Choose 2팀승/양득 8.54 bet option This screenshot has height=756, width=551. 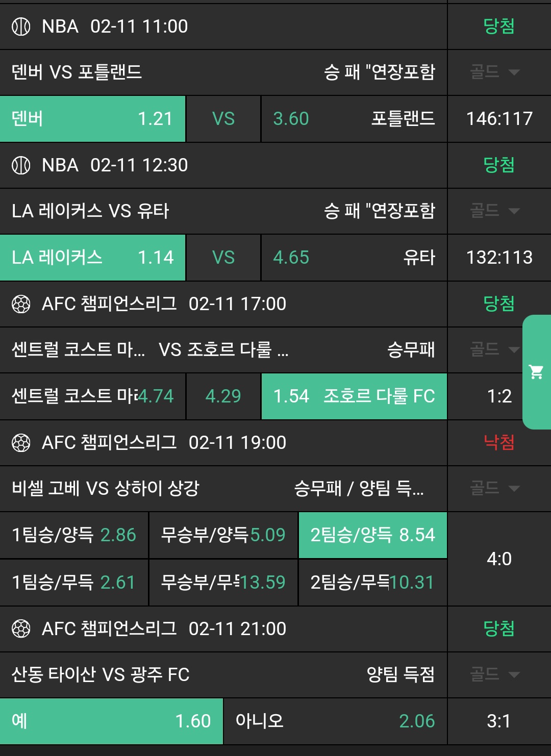(372, 535)
